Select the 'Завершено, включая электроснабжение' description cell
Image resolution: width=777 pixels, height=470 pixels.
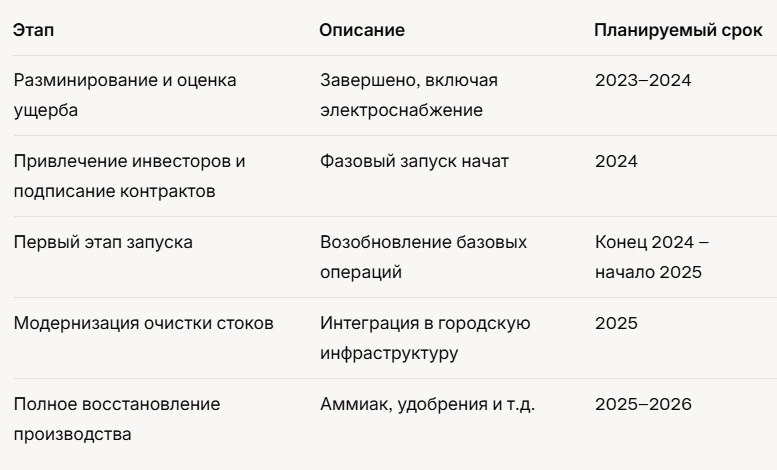[408, 94]
